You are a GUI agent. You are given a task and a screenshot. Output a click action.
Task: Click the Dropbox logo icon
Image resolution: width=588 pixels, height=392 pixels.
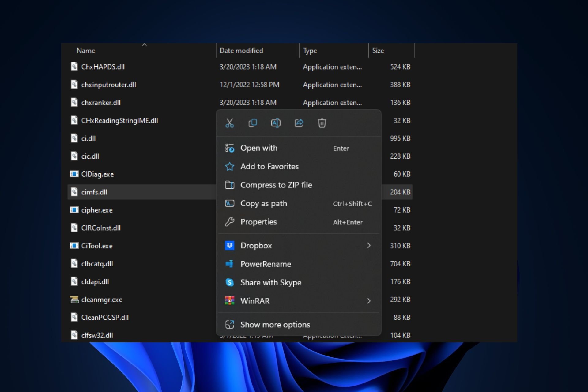pos(230,245)
